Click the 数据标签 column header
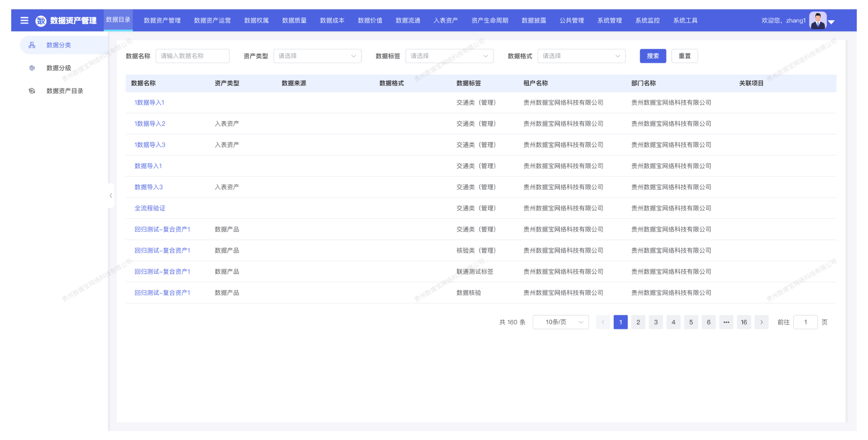This screenshot has width=868, height=440. (x=469, y=83)
